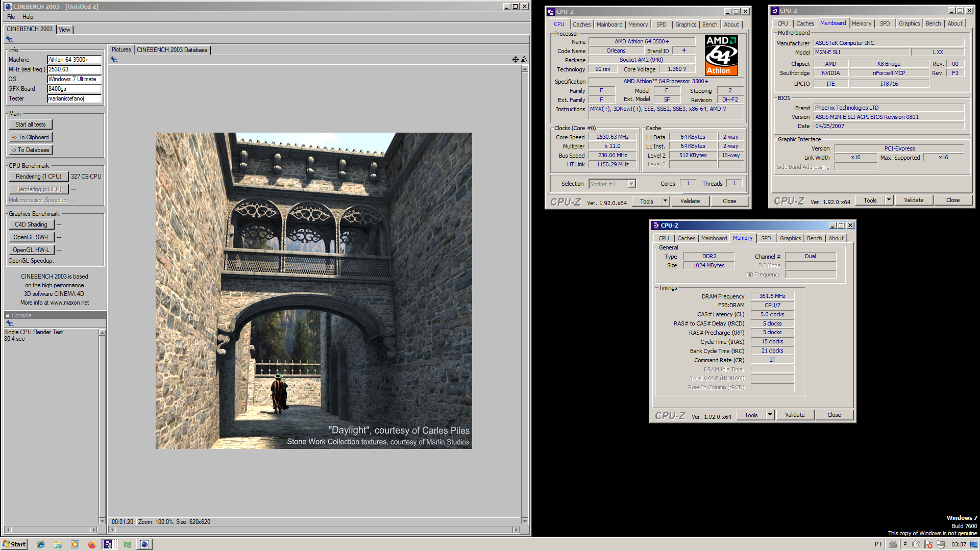980x551 pixels.
Task: Click the OpenGL SW-L button
Action: [x=31, y=237]
